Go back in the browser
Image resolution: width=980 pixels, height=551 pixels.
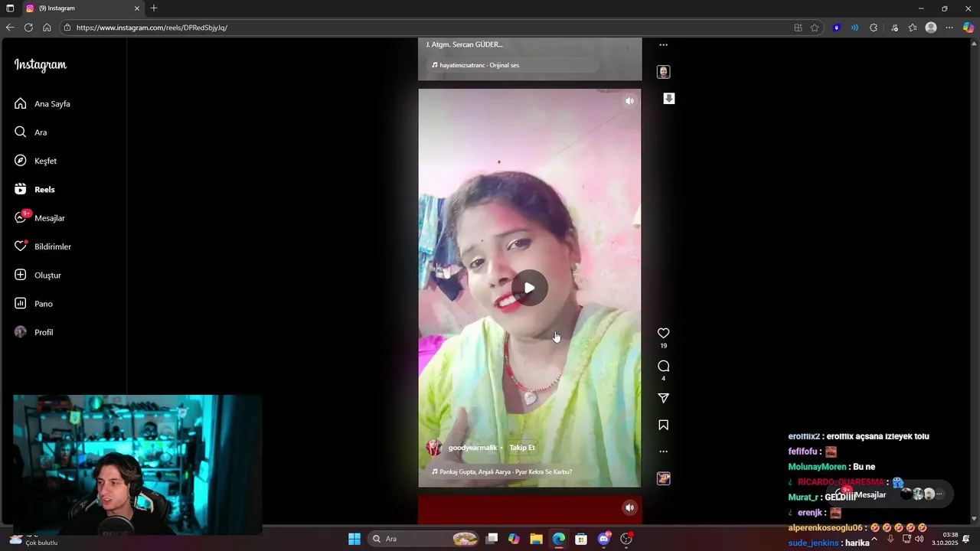point(10,28)
